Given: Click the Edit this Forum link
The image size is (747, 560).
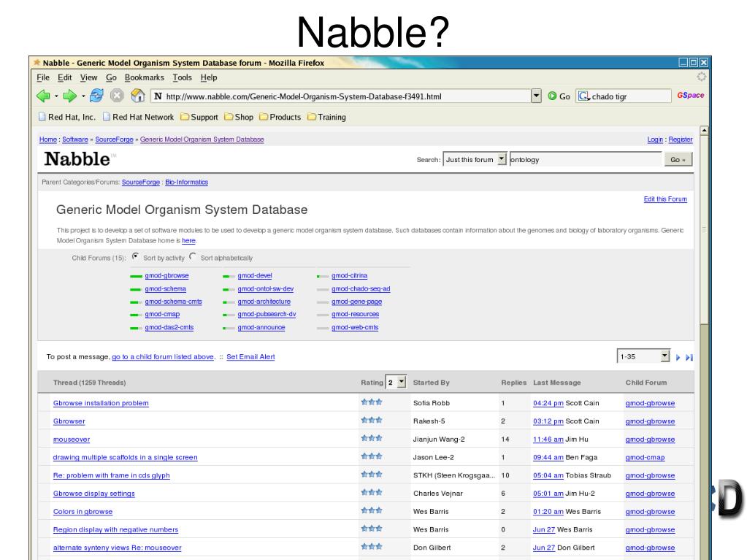Looking at the screenshot, I should [665, 199].
